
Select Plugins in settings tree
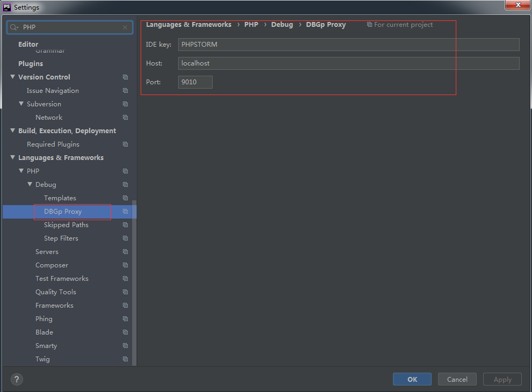[x=31, y=63]
